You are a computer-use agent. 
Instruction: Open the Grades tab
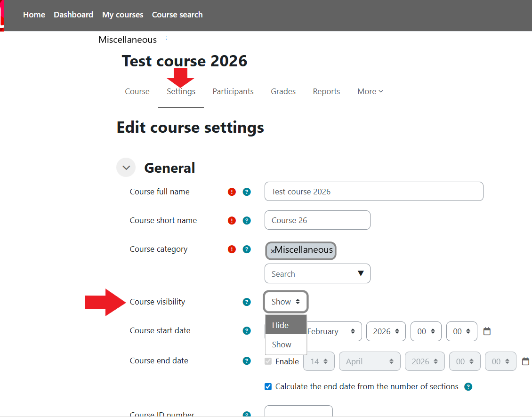[283, 91]
